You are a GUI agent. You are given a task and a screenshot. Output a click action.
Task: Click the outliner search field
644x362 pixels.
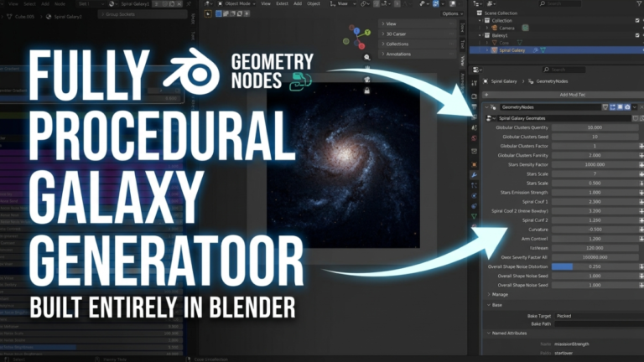click(559, 3)
